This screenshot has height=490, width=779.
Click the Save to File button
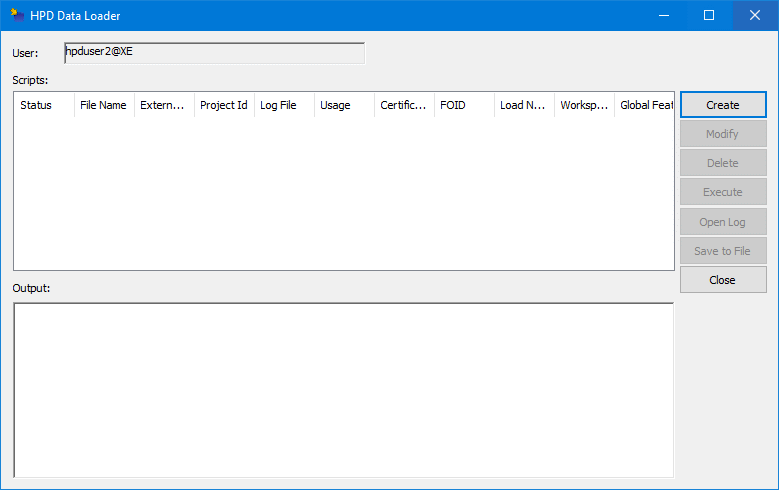pos(723,251)
